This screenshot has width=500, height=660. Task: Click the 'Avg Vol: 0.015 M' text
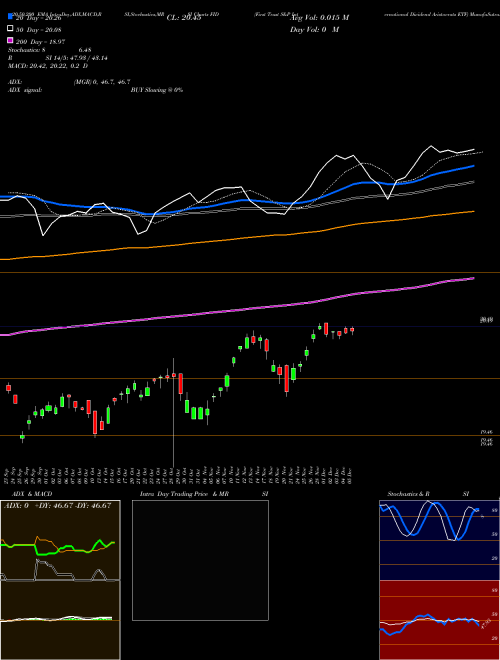click(x=319, y=18)
